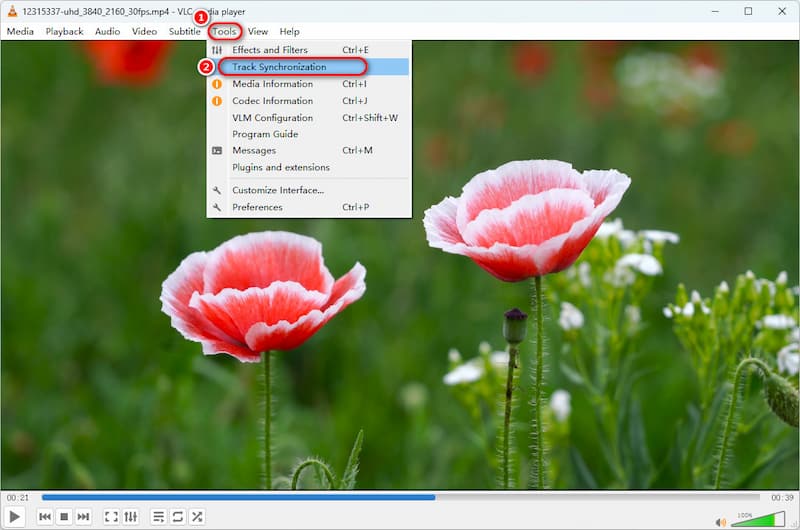Open Preferences from Tools menu
The height and width of the screenshot is (530, 800).
(309, 207)
